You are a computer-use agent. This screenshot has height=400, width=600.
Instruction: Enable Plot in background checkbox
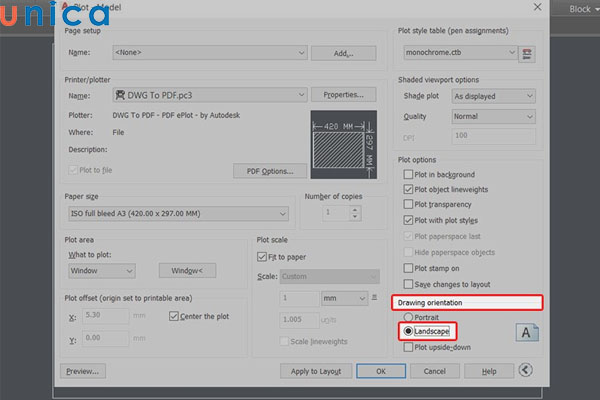[408, 174]
